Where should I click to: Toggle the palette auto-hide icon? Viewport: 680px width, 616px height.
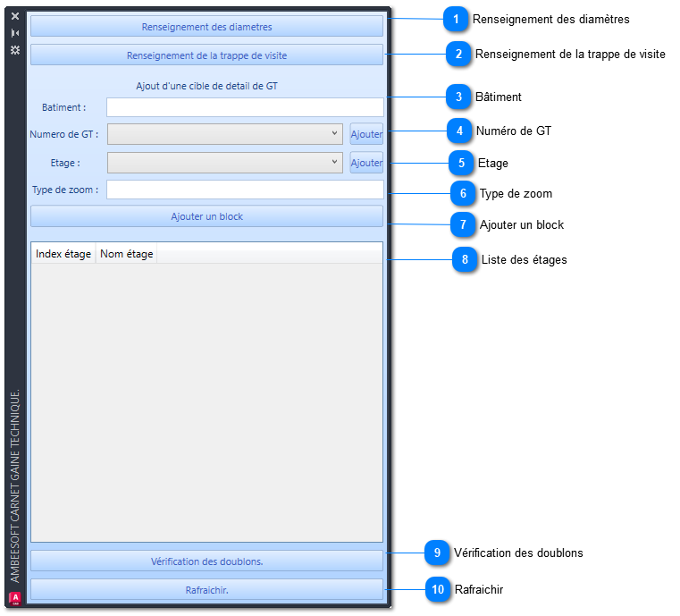coord(15,33)
